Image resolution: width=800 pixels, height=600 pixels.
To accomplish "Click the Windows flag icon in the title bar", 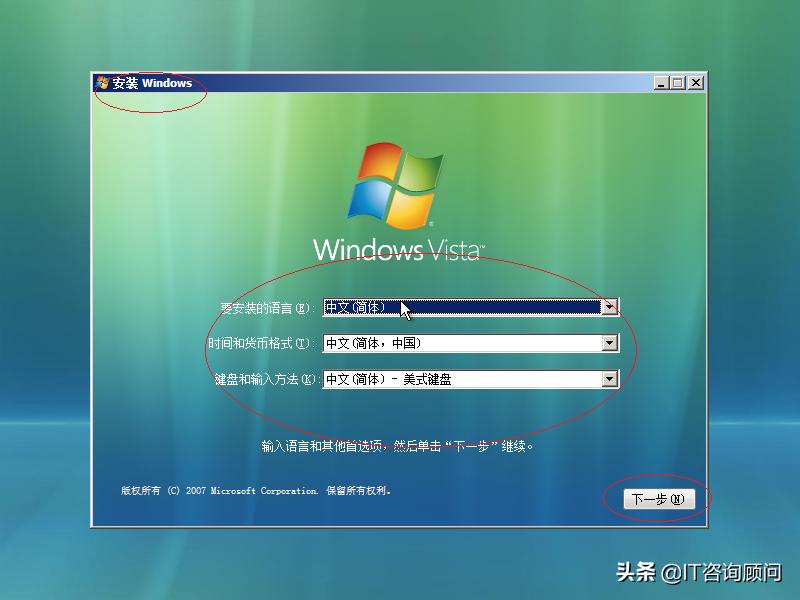I will click(x=101, y=83).
